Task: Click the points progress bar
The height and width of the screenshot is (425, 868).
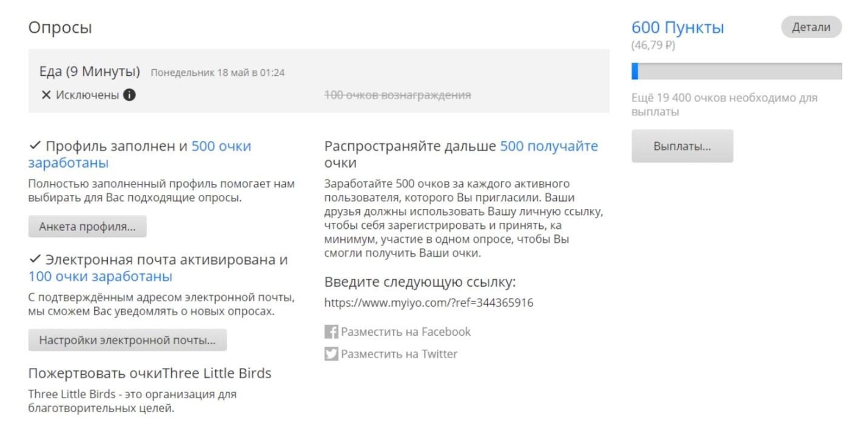Action: [x=736, y=71]
